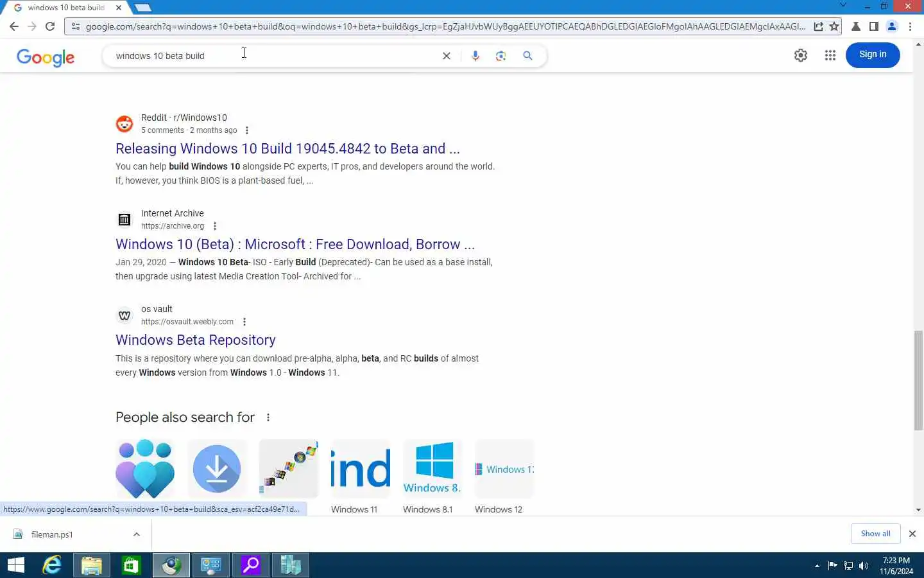Click the Internet Archive favicon
The width and height of the screenshot is (924, 578).
(124, 220)
